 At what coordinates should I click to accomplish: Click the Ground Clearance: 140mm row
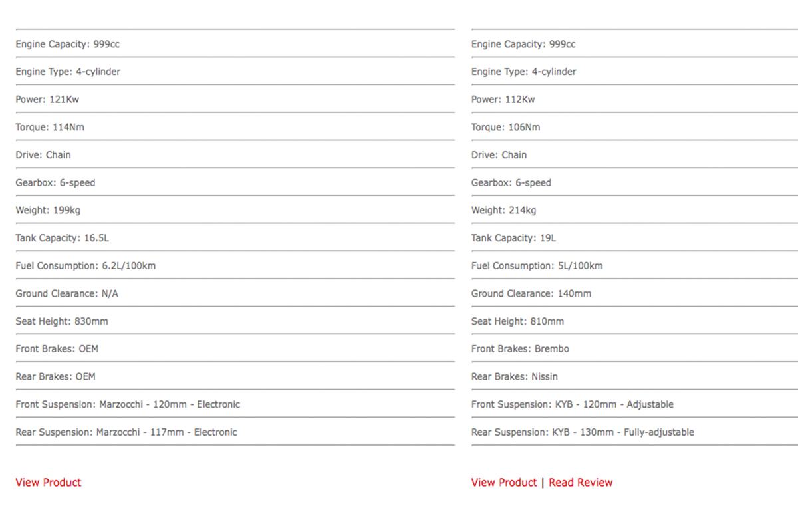[x=634, y=293]
